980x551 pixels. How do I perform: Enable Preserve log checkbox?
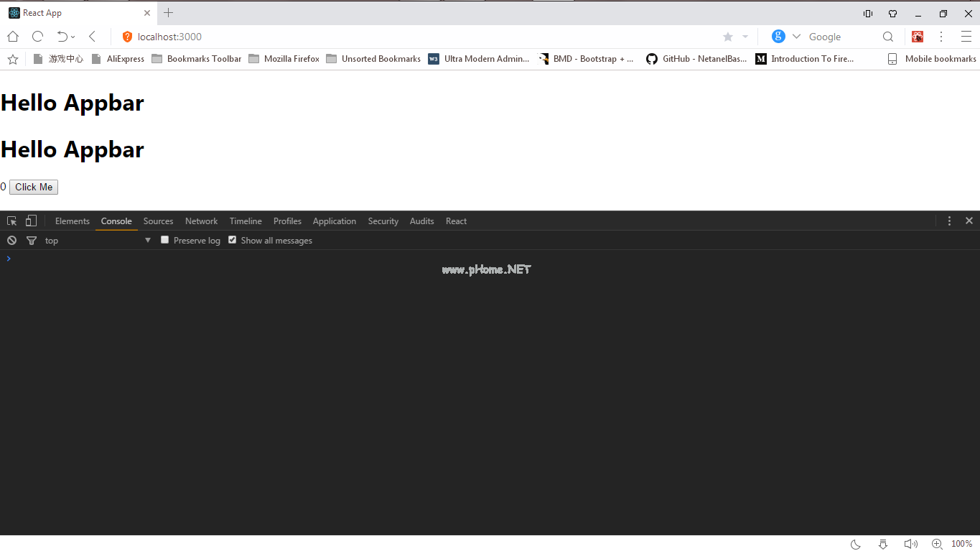(165, 240)
